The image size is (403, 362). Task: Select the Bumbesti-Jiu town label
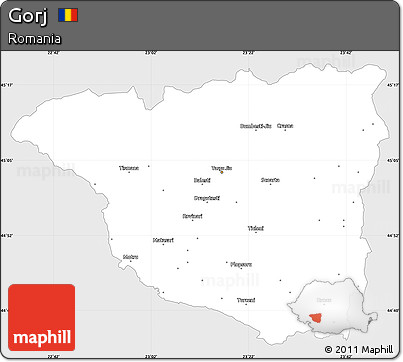tap(256, 126)
